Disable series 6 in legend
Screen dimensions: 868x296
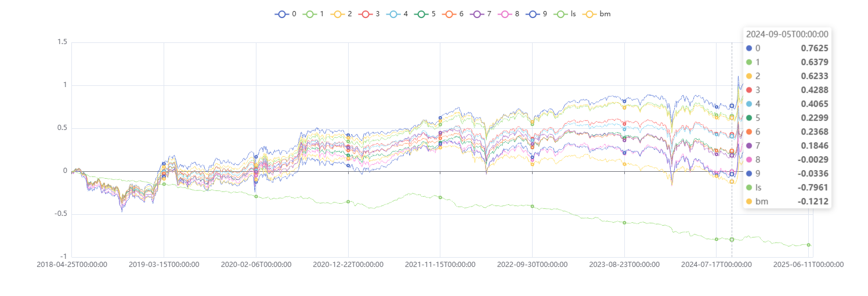click(x=450, y=14)
